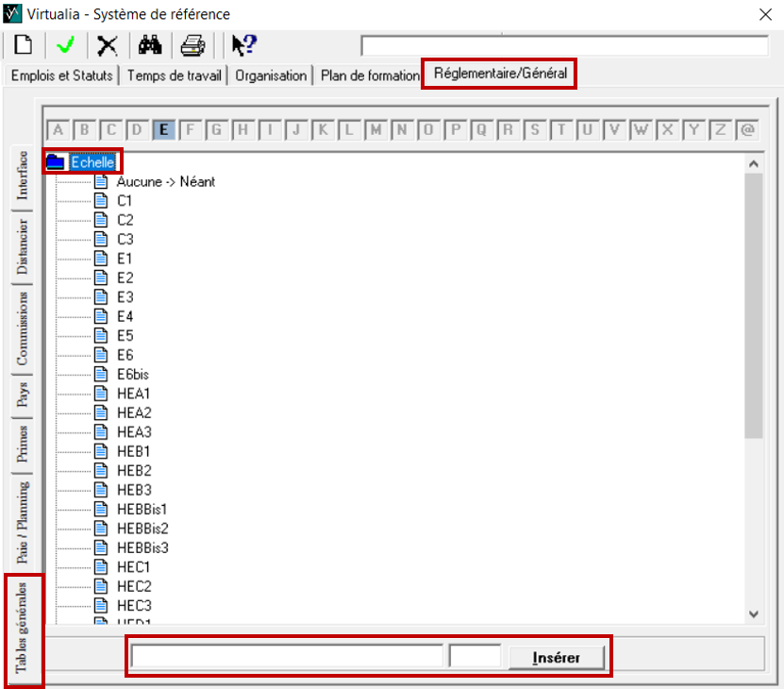Click the long text field beside Insérer
The width and height of the screenshot is (784, 689).
tap(287, 657)
